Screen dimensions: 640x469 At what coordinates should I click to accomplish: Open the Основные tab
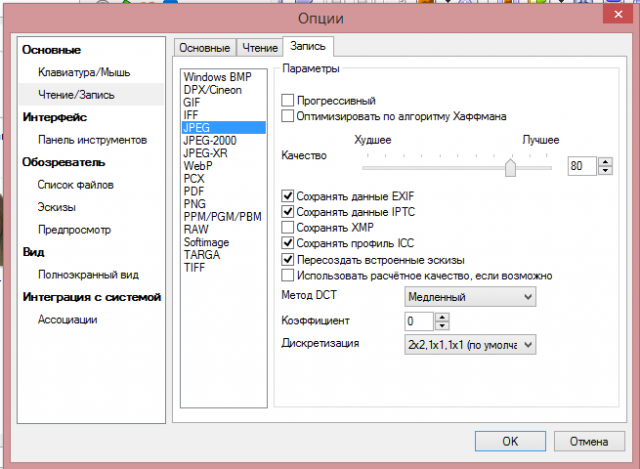(204, 48)
